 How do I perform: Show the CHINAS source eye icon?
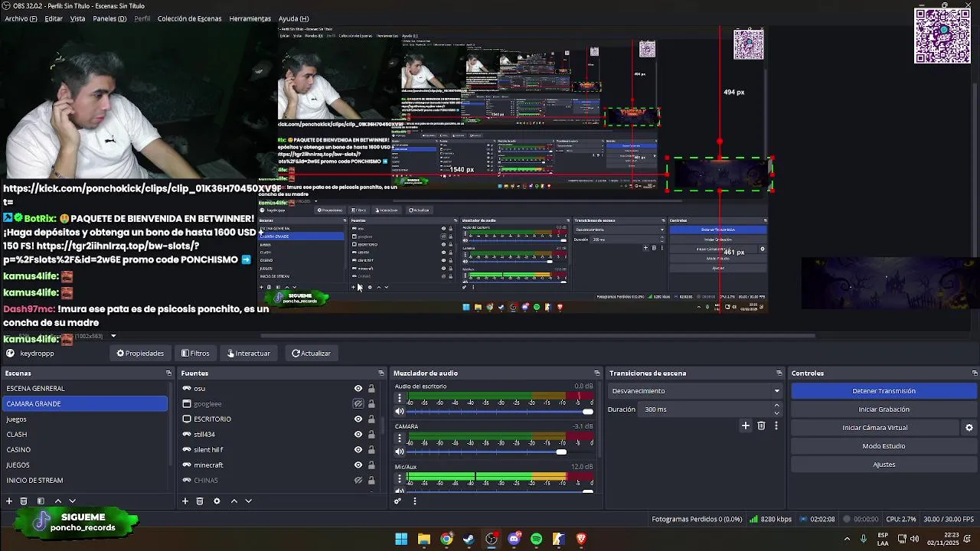[358, 481]
